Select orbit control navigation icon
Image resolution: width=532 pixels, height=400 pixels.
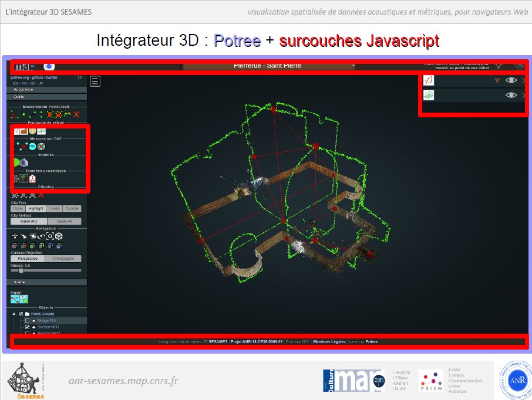(41, 236)
